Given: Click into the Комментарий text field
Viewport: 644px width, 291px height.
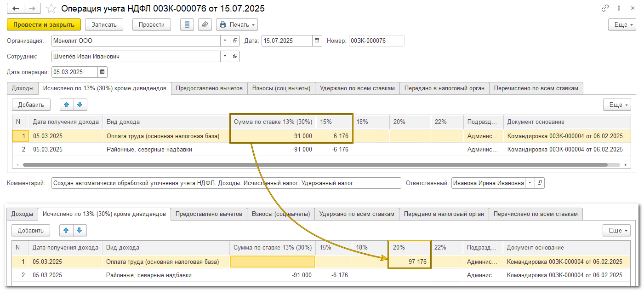Looking at the screenshot, I should pos(226,183).
